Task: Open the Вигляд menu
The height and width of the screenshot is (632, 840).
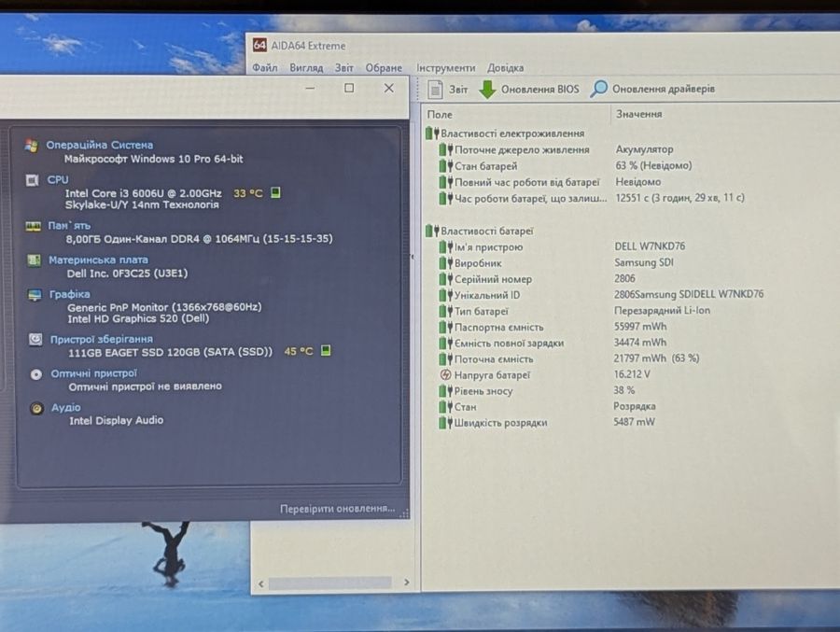Action: (x=306, y=67)
